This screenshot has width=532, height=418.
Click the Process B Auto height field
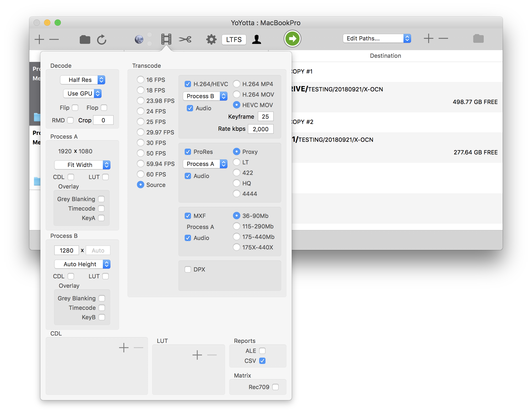[x=98, y=250]
